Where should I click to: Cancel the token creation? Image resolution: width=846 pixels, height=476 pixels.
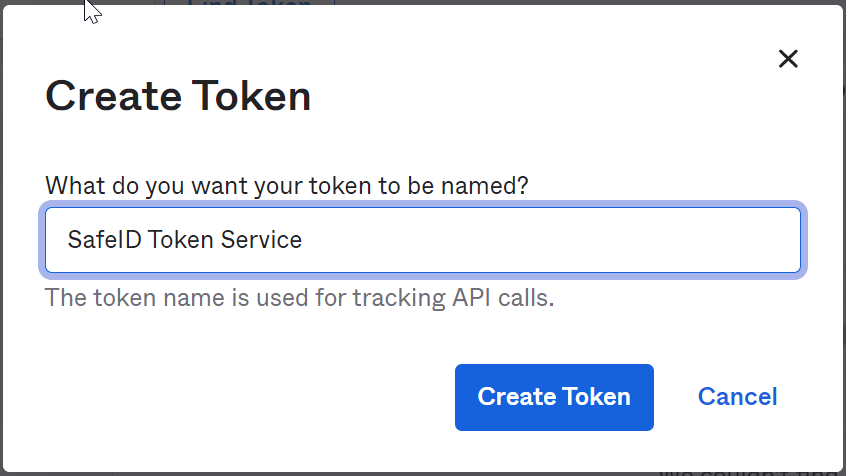(x=737, y=397)
